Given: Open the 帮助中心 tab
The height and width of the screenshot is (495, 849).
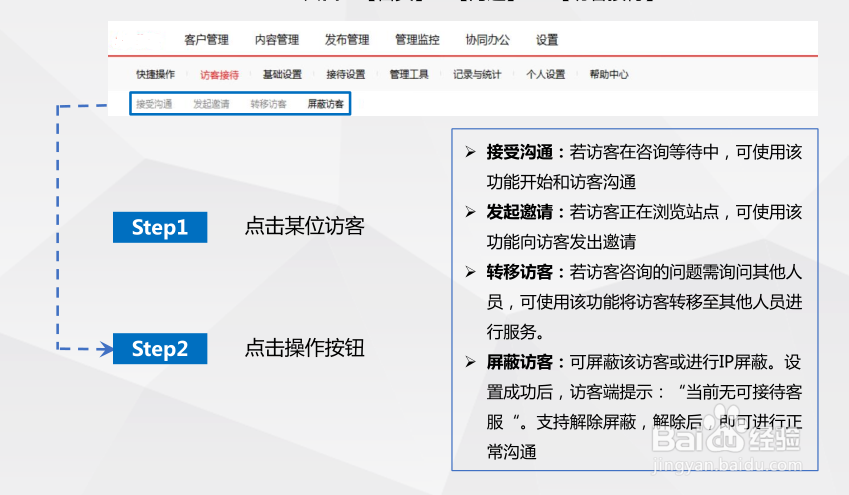Looking at the screenshot, I should coord(609,74).
